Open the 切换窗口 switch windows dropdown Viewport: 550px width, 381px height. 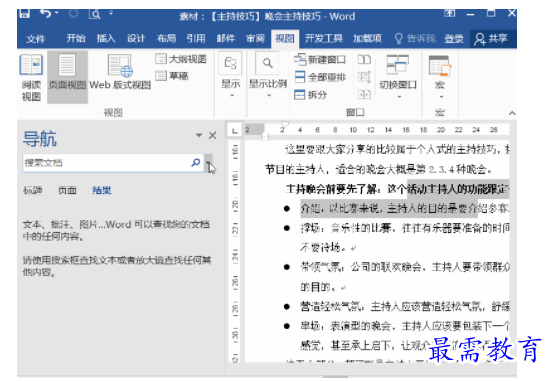tap(398, 76)
